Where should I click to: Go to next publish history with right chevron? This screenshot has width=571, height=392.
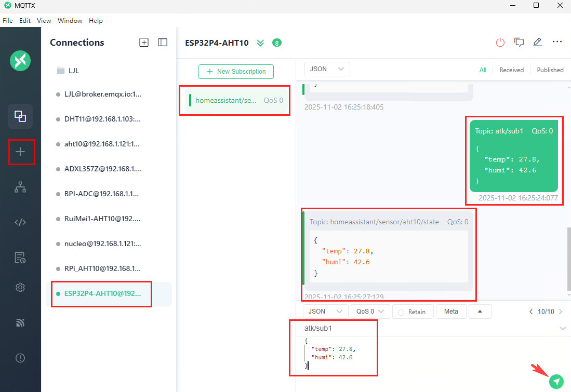click(561, 312)
